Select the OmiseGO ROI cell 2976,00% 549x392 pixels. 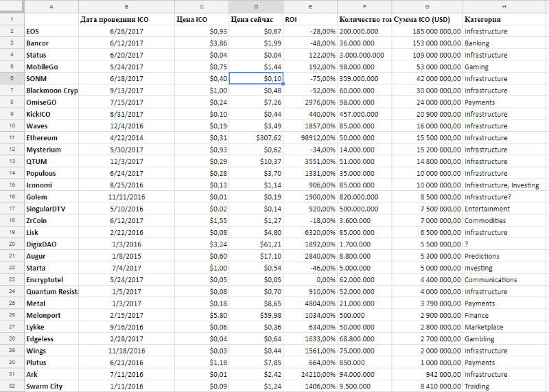[310, 102]
